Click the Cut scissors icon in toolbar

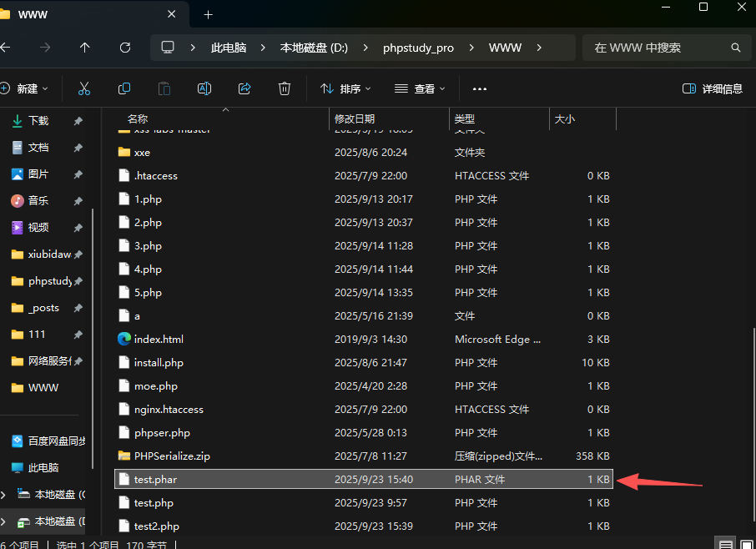pyautogui.click(x=84, y=88)
